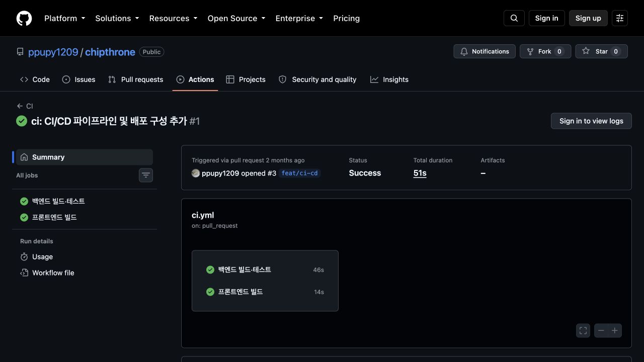Zoom in on the workflow graph
This screenshot has height=362, width=644.
(x=615, y=330)
